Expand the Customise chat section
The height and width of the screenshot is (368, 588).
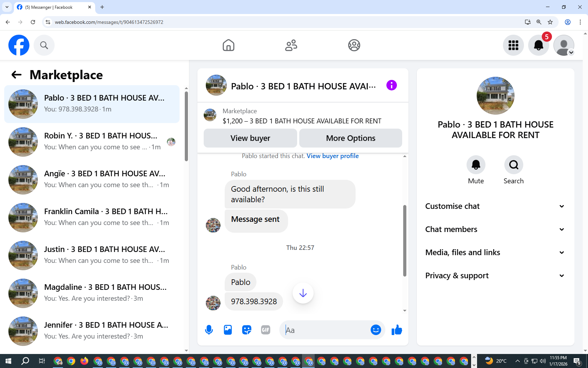pos(495,206)
